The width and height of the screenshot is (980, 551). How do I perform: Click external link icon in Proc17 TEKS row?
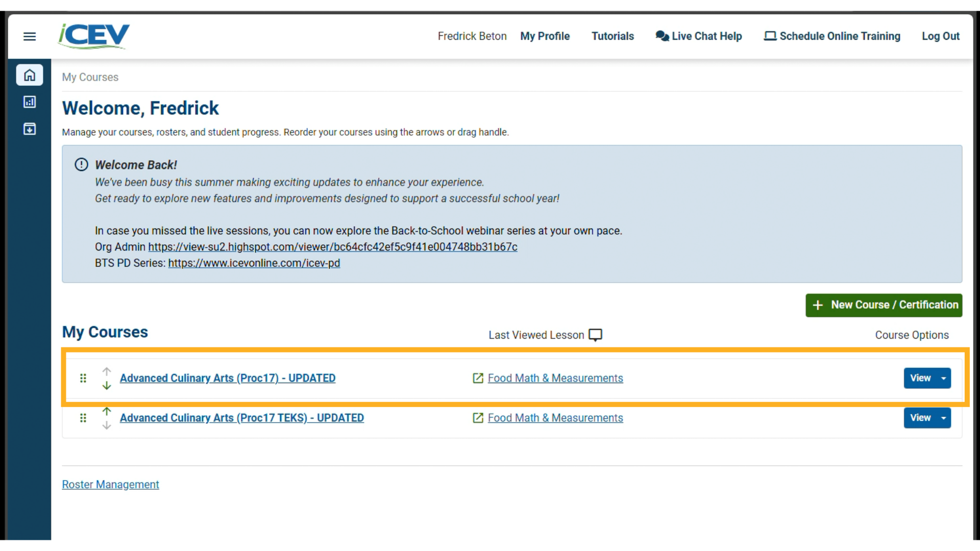click(x=478, y=418)
